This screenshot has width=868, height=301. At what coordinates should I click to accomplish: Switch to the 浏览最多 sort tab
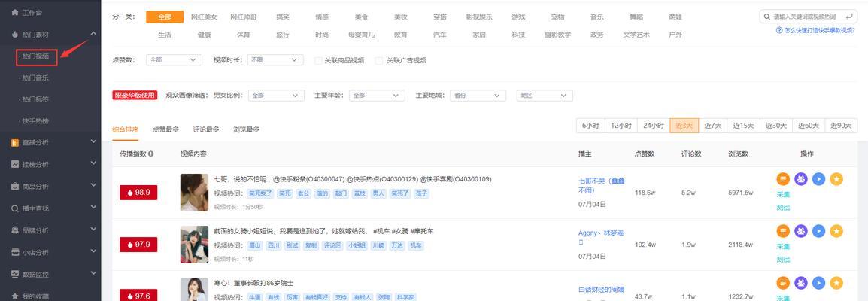(x=247, y=129)
